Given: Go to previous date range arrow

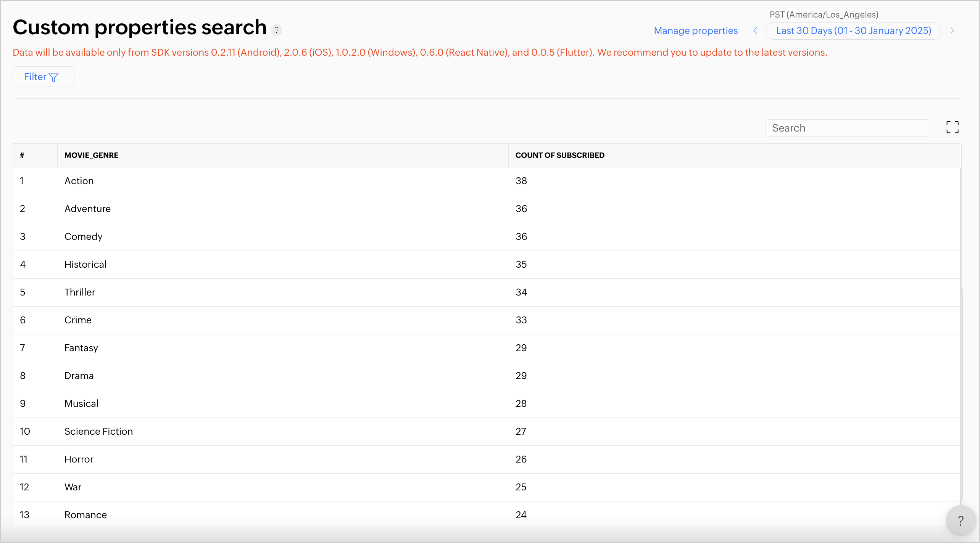Looking at the screenshot, I should pos(755,31).
